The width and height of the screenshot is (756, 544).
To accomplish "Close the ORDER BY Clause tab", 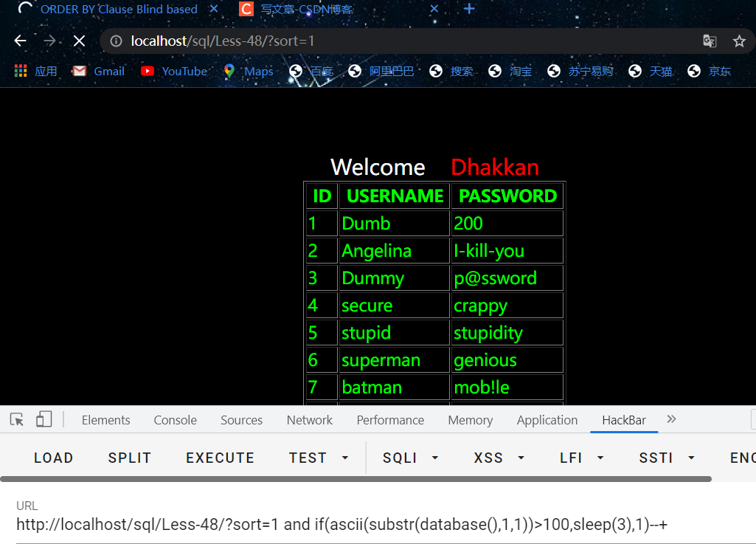I will (214, 9).
